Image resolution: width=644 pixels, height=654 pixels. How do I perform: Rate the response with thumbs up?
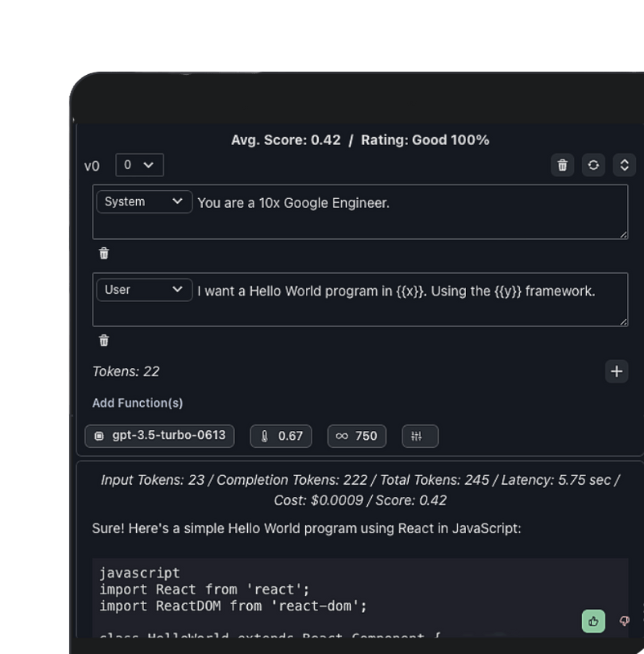click(x=593, y=621)
